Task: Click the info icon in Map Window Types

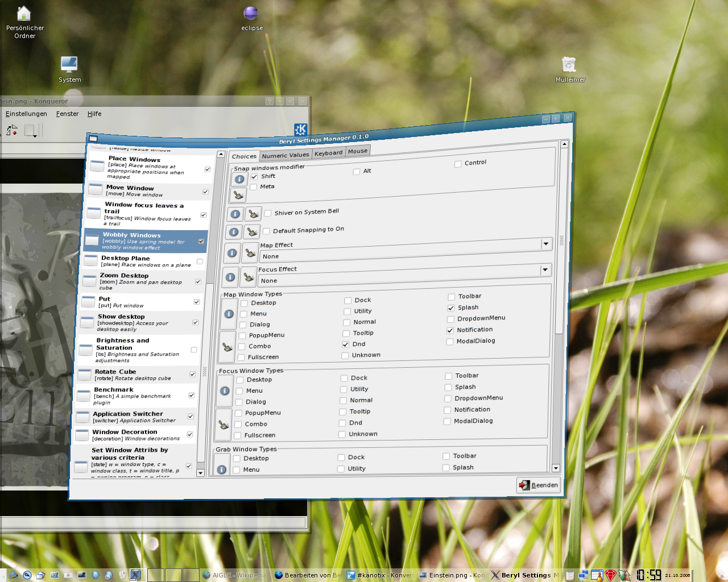Action: [229, 314]
